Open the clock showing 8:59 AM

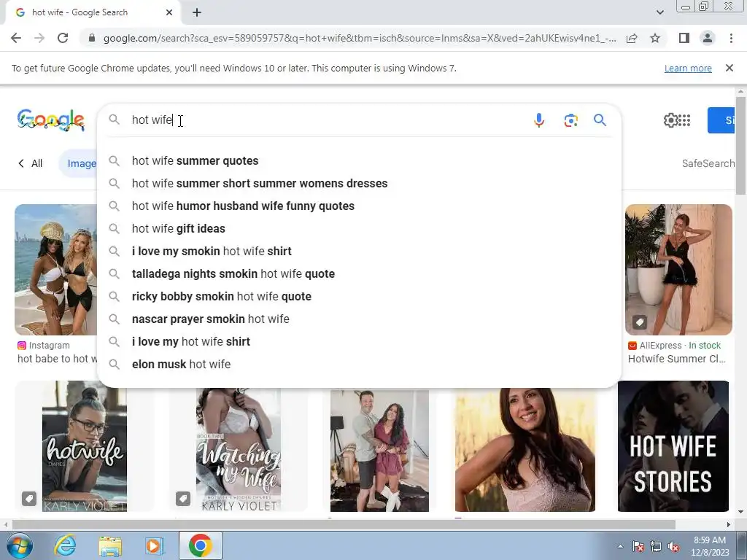(x=710, y=546)
